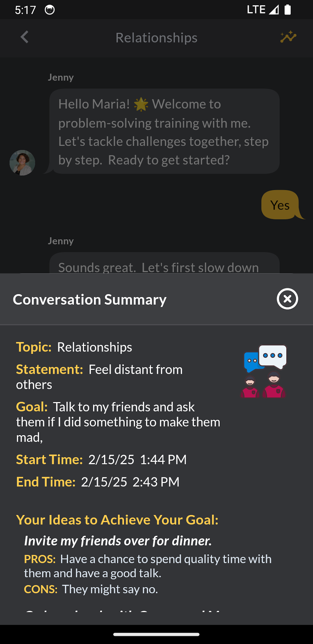Tap the chat bubbles people illustration
This screenshot has height=644, width=313.
click(264, 371)
